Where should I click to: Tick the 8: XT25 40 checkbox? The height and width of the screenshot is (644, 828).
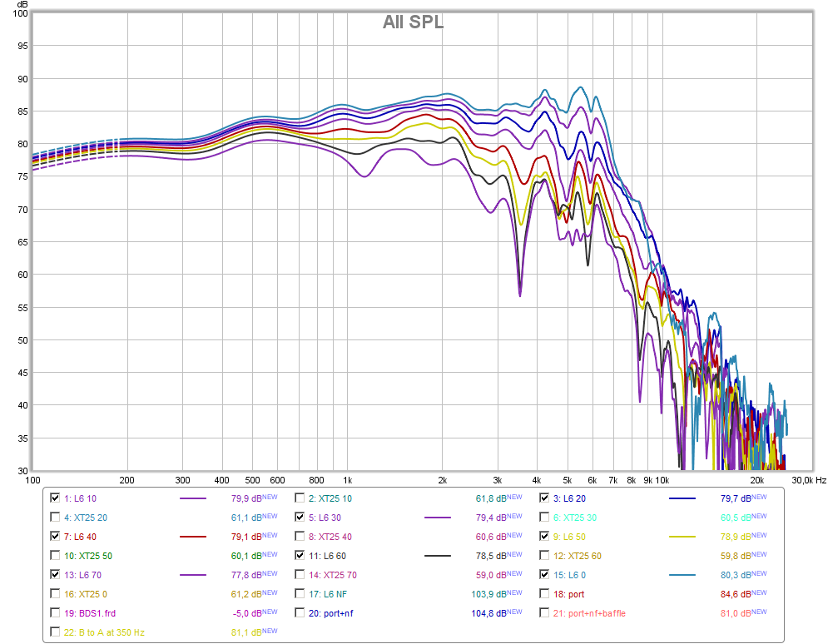tap(300, 537)
